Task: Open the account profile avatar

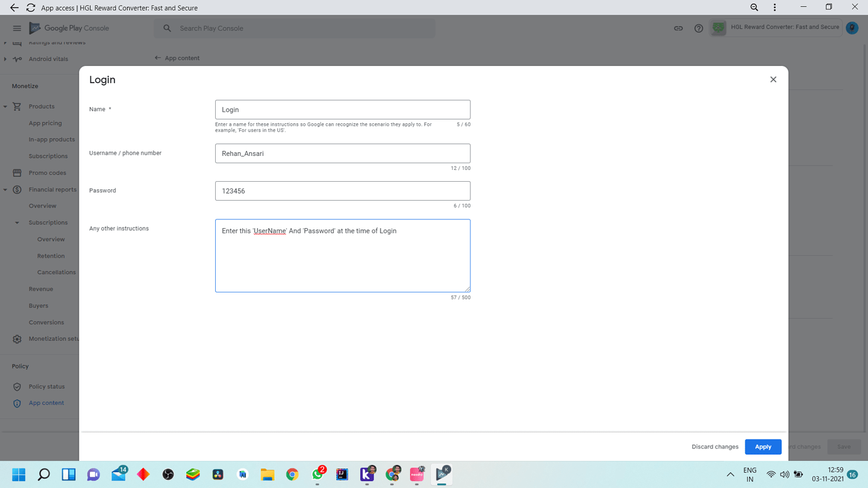Action: pyautogui.click(x=852, y=28)
